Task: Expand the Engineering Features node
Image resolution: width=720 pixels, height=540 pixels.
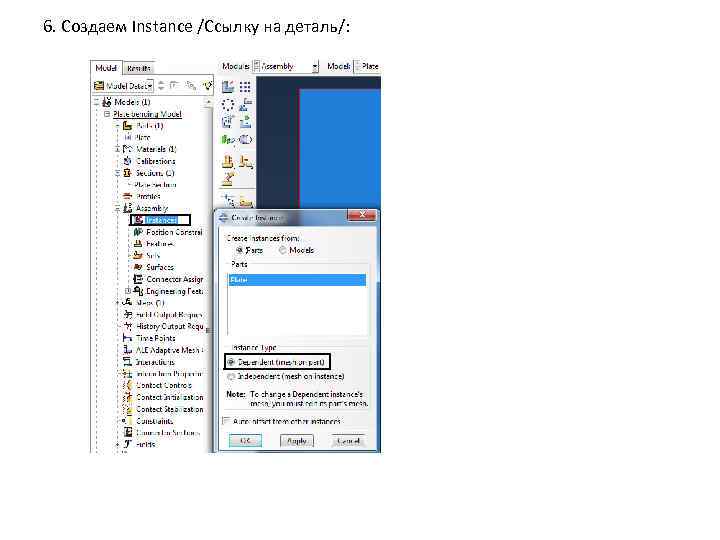Action: [128, 291]
